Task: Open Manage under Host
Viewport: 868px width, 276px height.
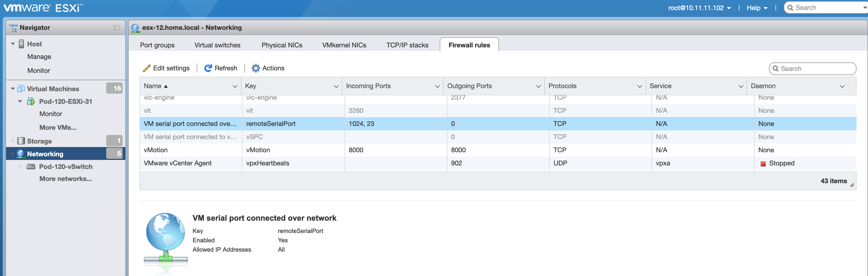Action: click(x=39, y=57)
